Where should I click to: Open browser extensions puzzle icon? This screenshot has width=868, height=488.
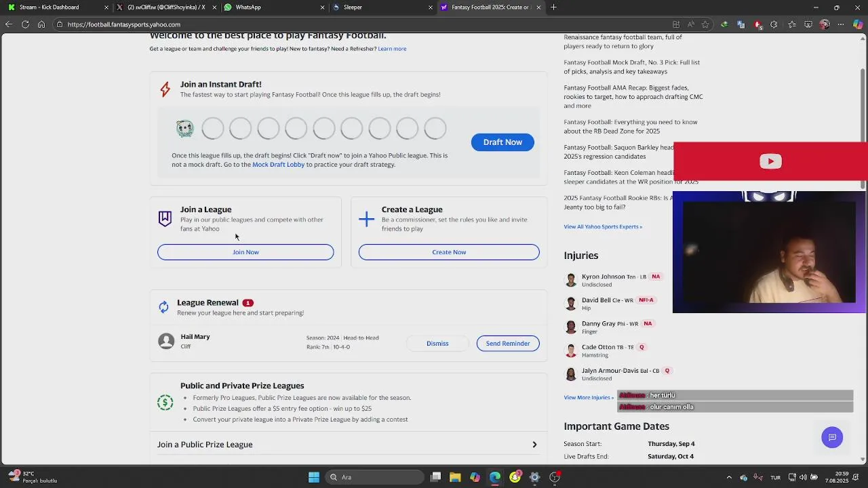[774, 24]
